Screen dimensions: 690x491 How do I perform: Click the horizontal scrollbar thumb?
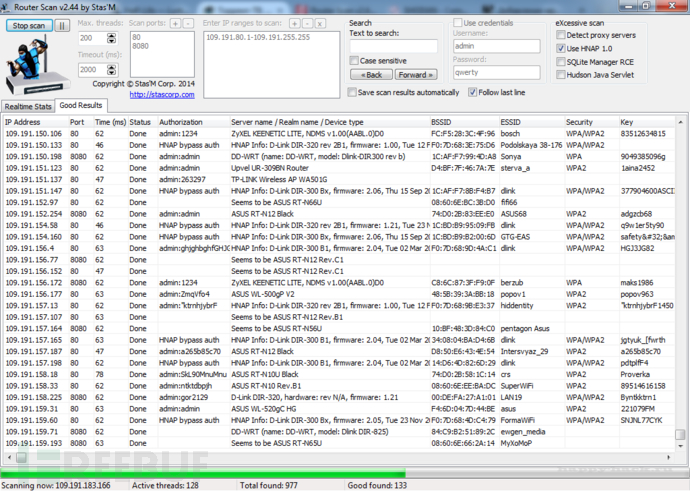point(21,458)
